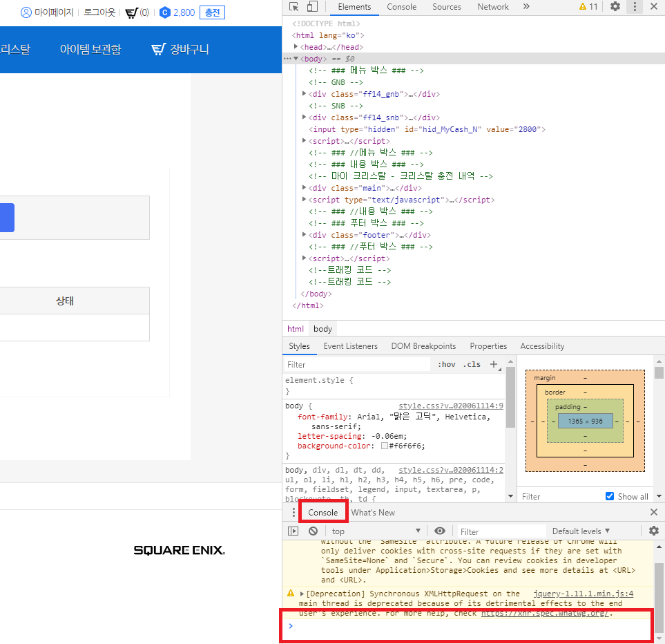Click the console prompt input line

click(x=467, y=626)
